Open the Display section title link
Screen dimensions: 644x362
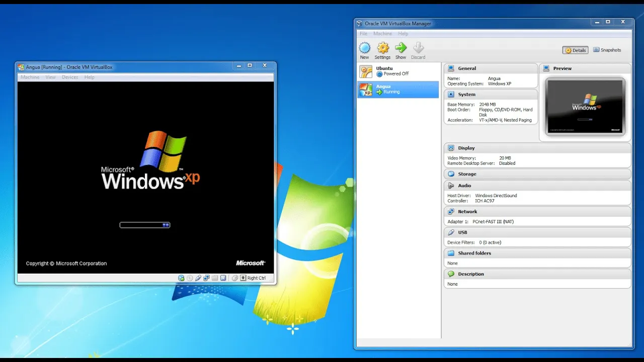466,148
